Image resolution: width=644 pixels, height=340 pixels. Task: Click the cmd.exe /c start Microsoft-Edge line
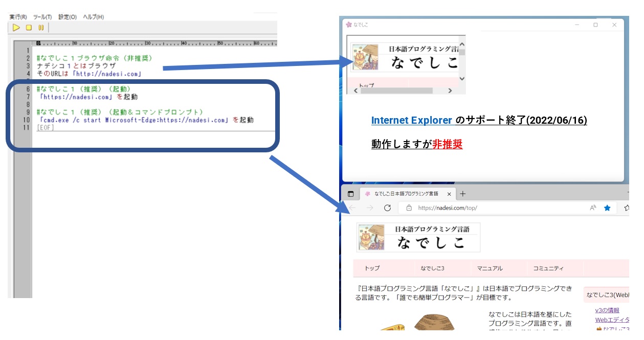(145, 120)
